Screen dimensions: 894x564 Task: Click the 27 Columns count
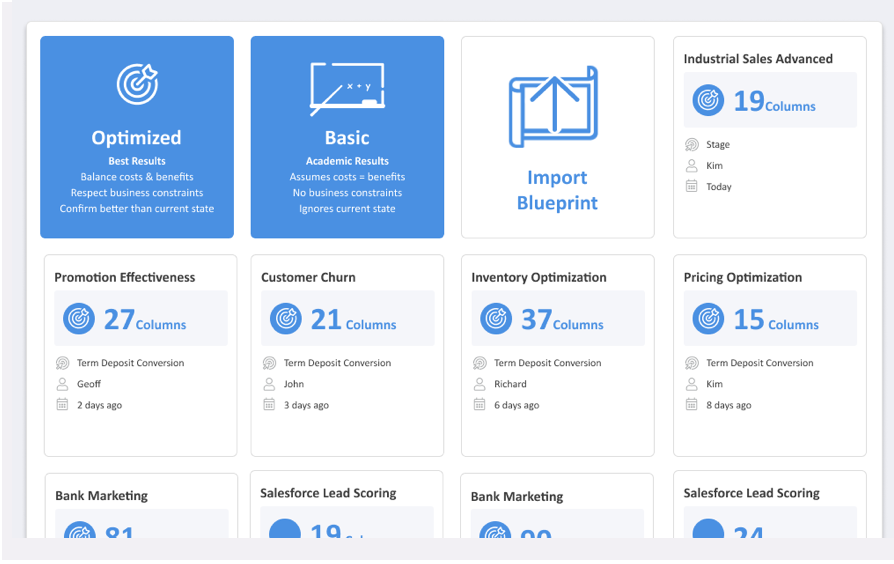145,319
